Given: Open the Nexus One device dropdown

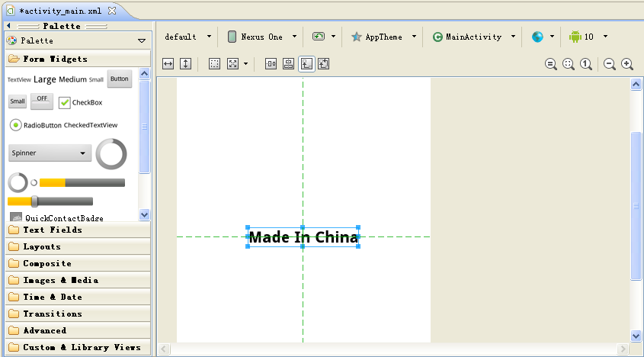Looking at the screenshot, I should coord(262,37).
